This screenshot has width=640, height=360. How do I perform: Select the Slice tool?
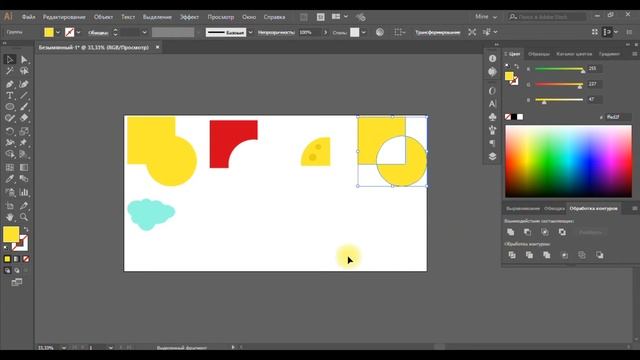click(24, 205)
